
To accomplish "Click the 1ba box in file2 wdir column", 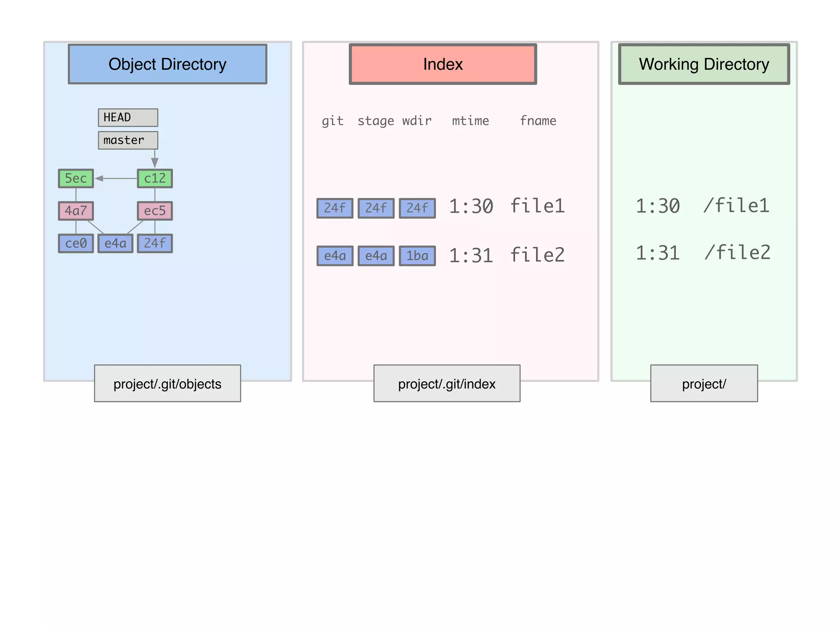I will [x=417, y=256].
